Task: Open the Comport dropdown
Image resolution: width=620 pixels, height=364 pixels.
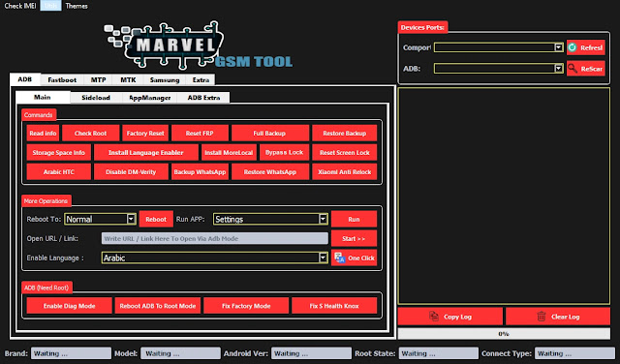Action: pos(499,47)
